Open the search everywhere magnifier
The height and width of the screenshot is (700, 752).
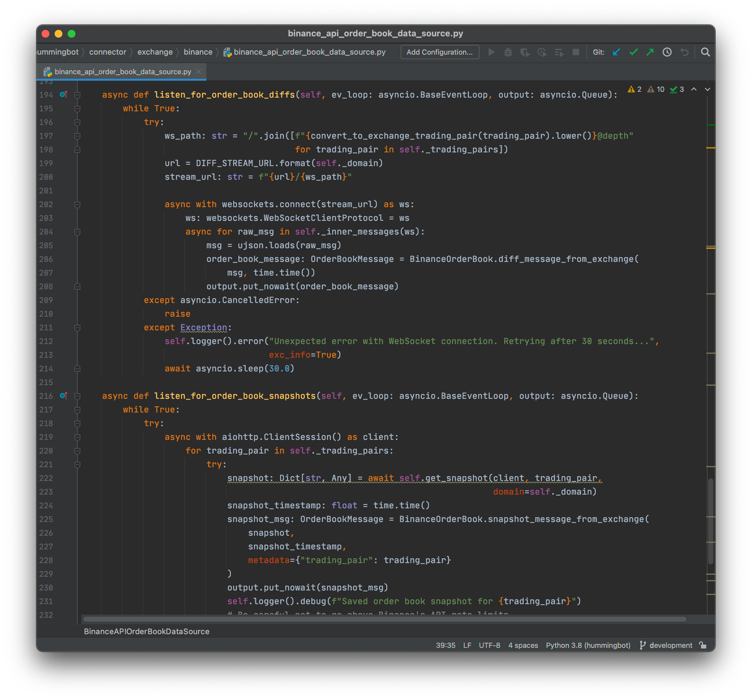[705, 52]
